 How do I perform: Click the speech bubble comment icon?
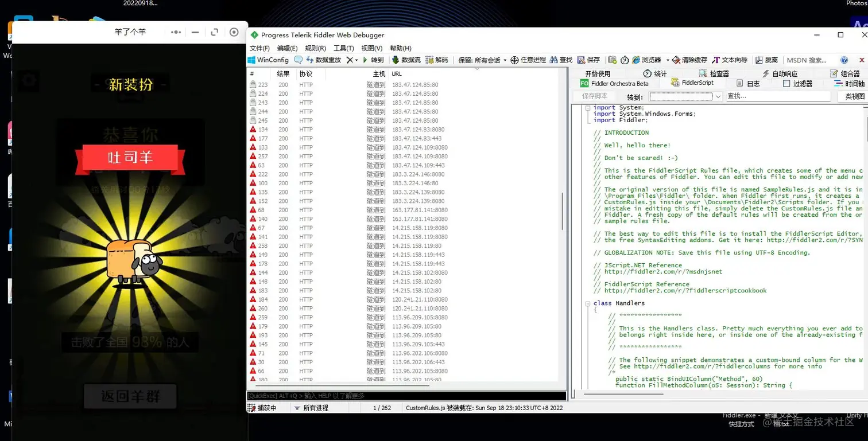(298, 60)
